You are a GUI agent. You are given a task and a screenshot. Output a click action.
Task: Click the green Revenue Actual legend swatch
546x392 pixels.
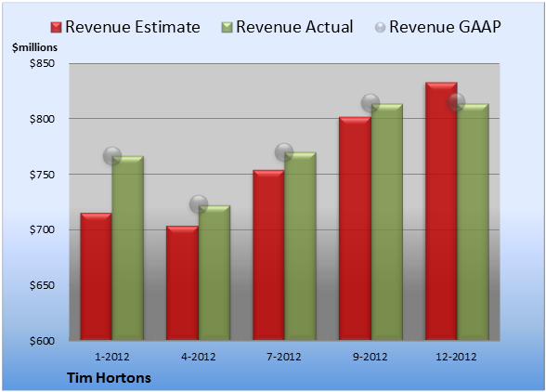pos(227,28)
